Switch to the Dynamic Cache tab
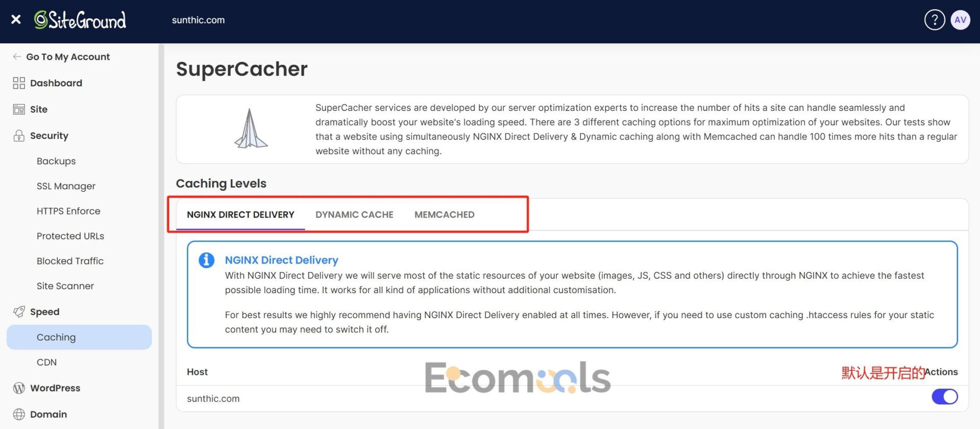 click(354, 214)
